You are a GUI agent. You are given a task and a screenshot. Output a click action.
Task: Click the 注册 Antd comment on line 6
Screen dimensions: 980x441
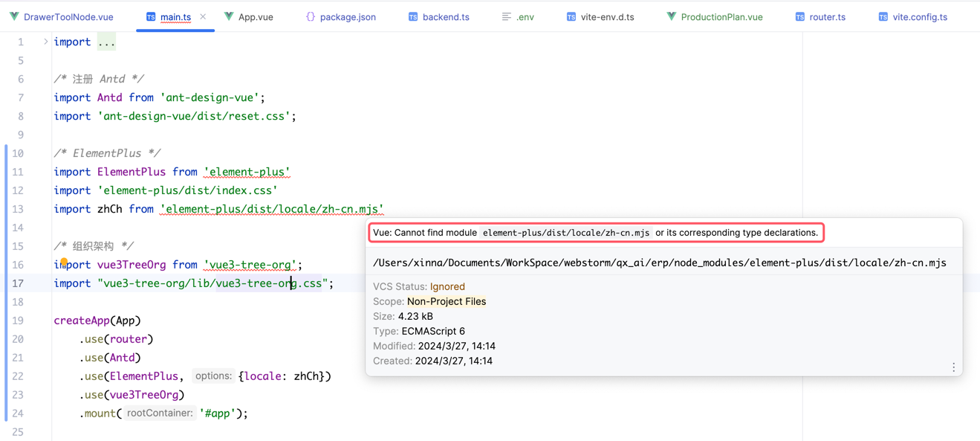point(99,79)
